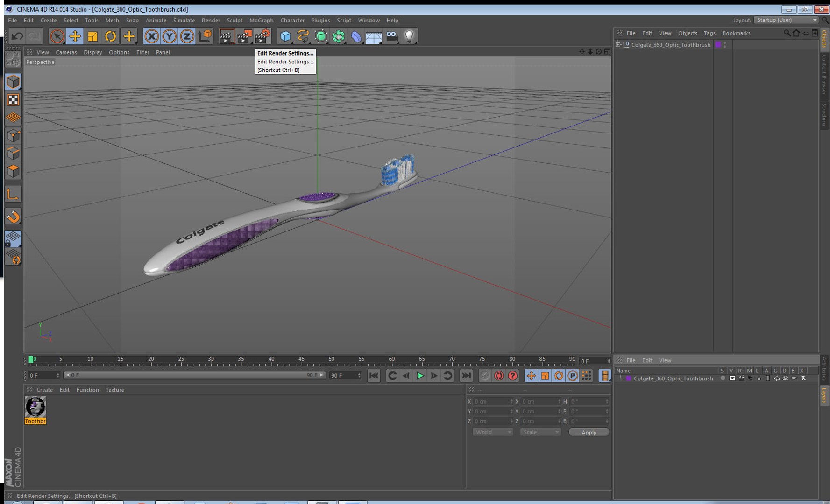Open the Content Browser side tab

tap(824, 75)
